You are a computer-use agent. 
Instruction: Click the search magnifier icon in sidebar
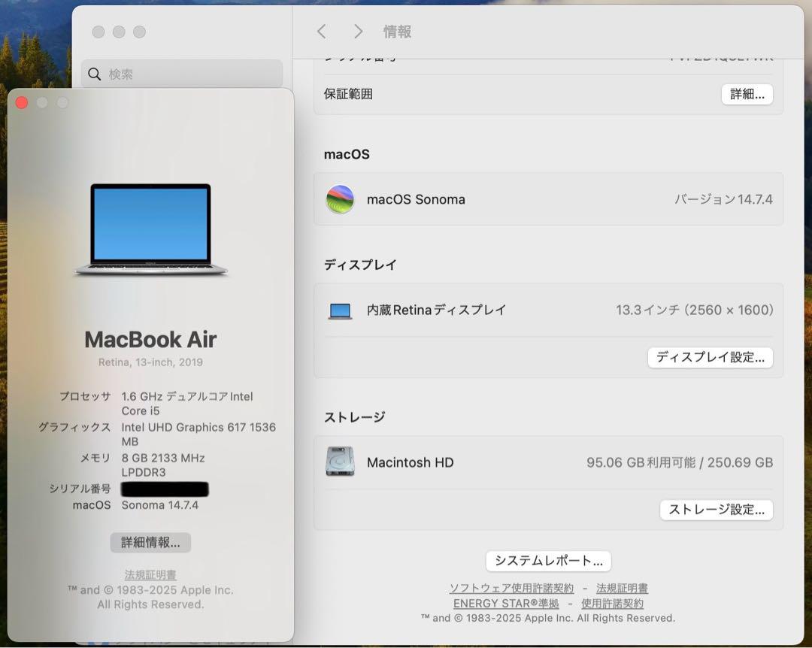point(94,74)
